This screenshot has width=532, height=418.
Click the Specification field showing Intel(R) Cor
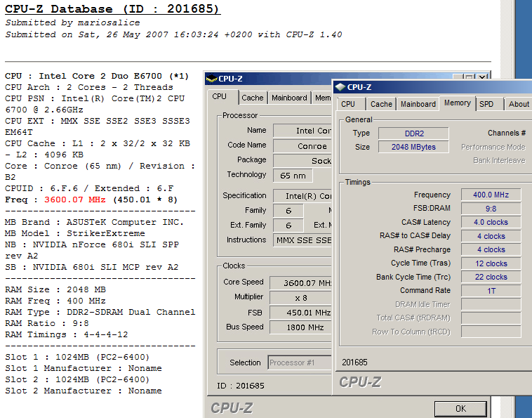(x=302, y=196)
